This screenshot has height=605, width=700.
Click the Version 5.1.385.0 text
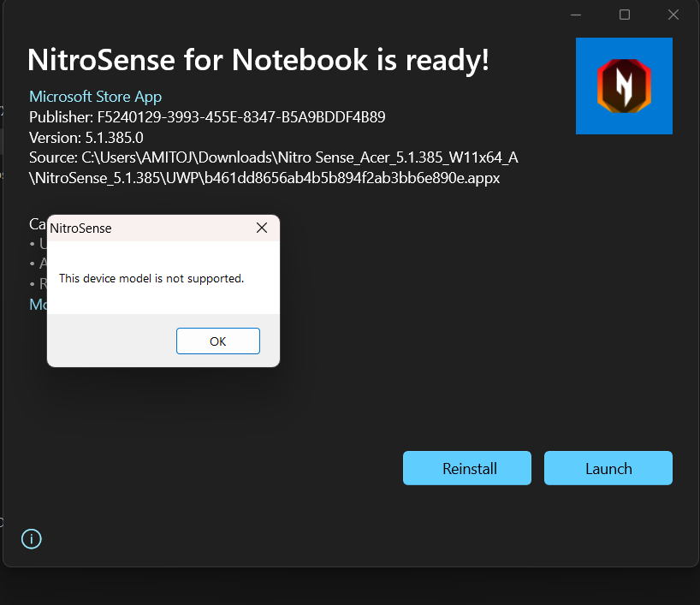86,138
